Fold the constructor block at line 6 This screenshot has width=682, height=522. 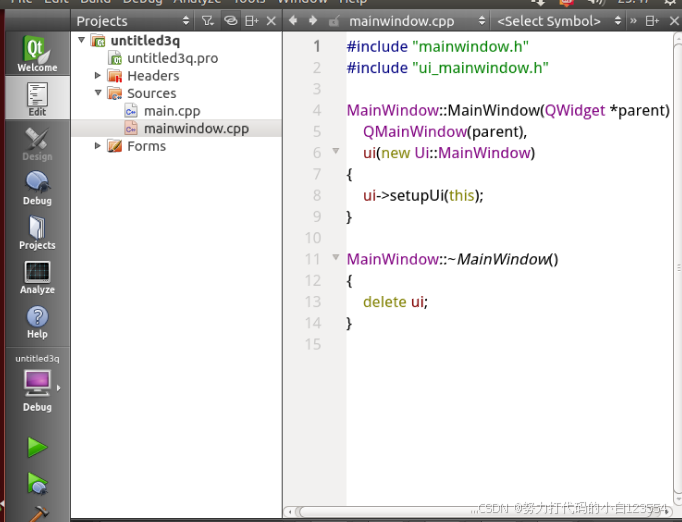point(336,151)
